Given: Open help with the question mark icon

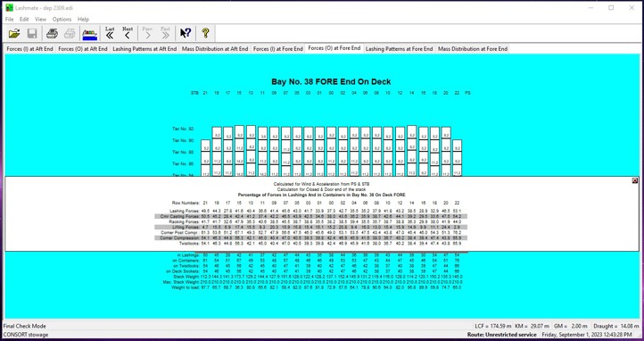Looking at the screenshot, I should 205,33.
